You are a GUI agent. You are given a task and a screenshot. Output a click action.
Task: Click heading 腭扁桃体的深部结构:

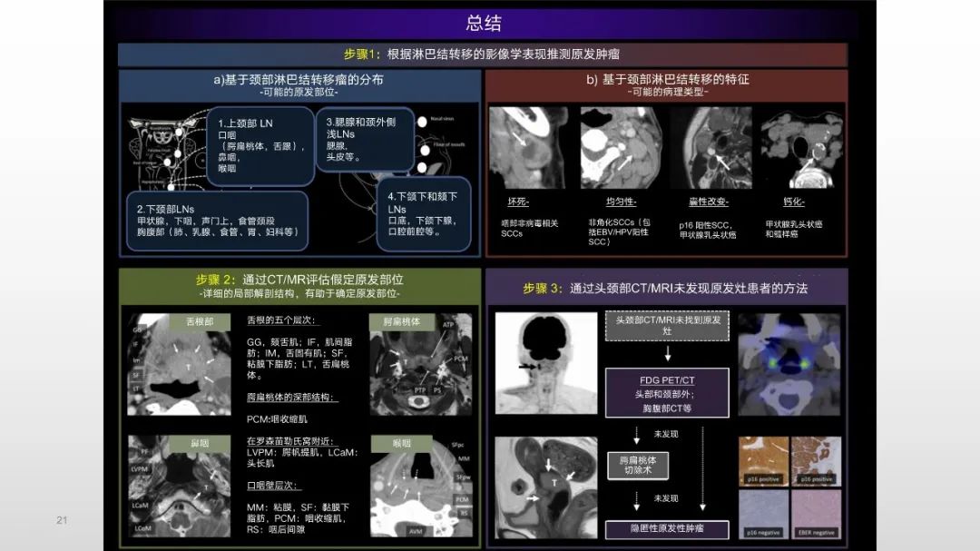[292, 398]
